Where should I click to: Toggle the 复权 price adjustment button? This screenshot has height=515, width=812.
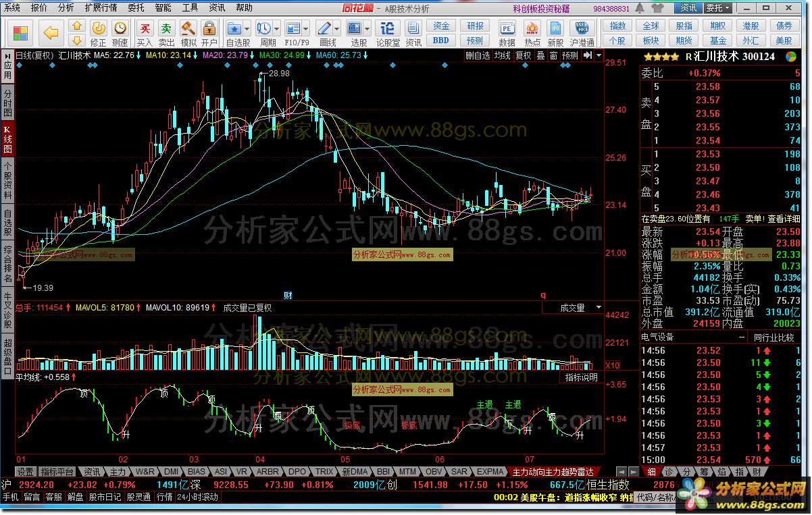pos(524,55)
